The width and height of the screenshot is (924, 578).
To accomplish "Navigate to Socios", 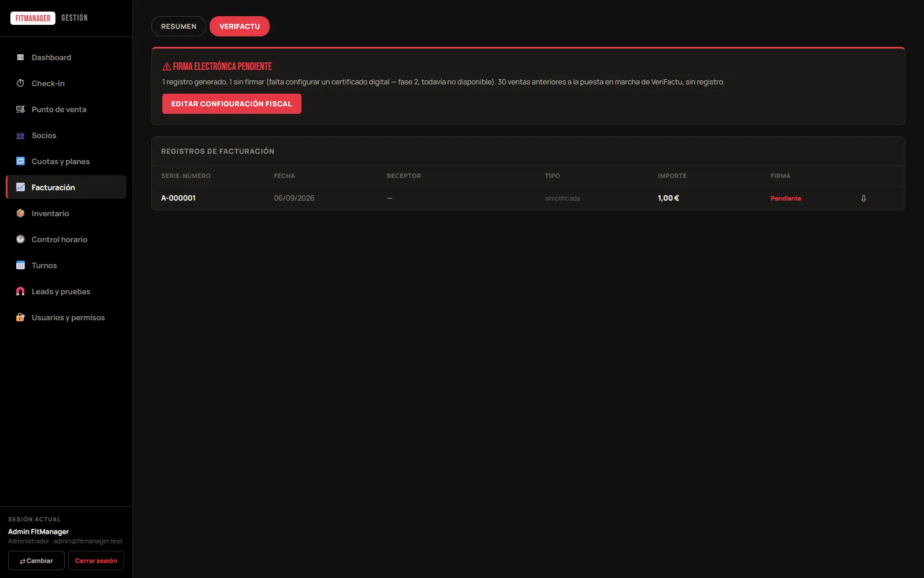I will pyautogui.click(x=66, y=135).
